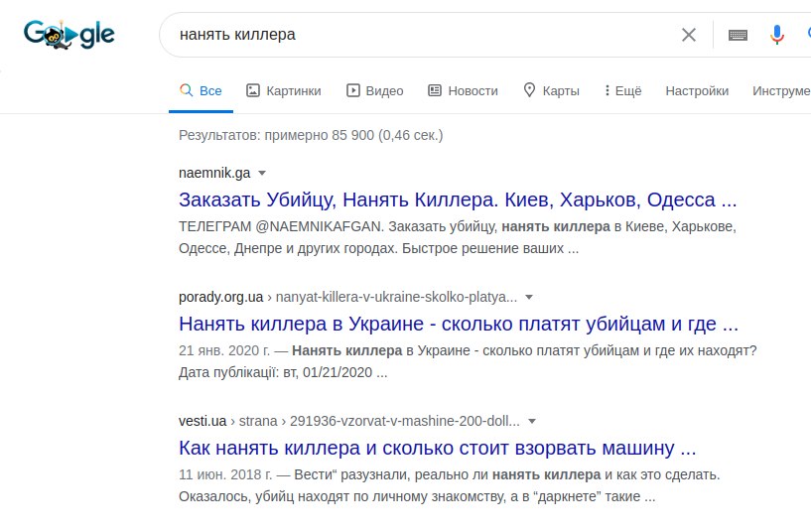811x532 pixels.
Task: Open the on-screen keyboard icon
Action: click(x=738, y=35)
